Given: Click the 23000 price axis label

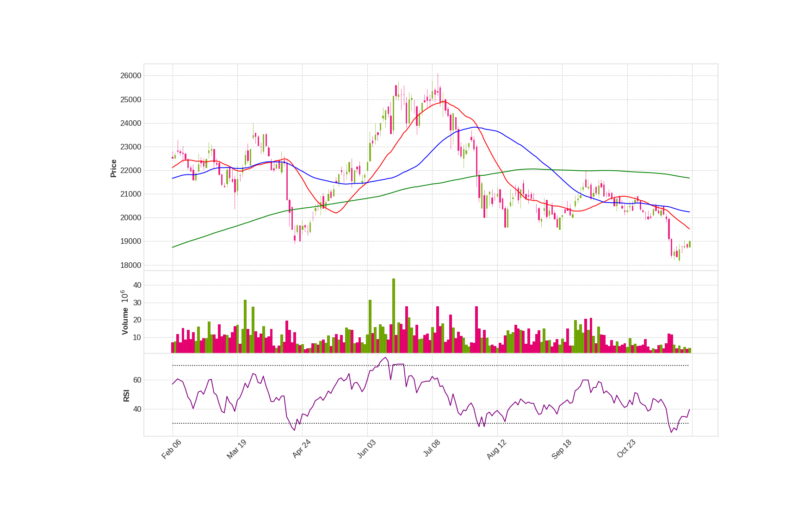Looking at the screenshot, I should click(130, 147).
